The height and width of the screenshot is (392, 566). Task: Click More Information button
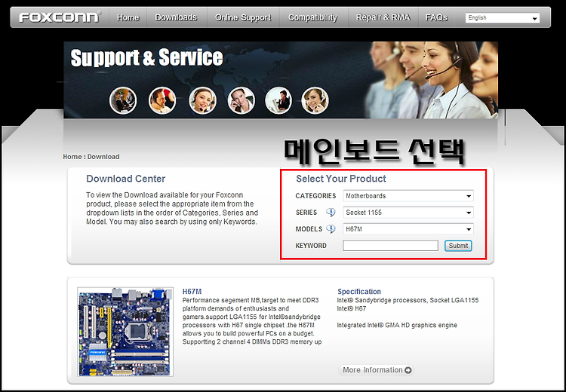coord(377,370)
